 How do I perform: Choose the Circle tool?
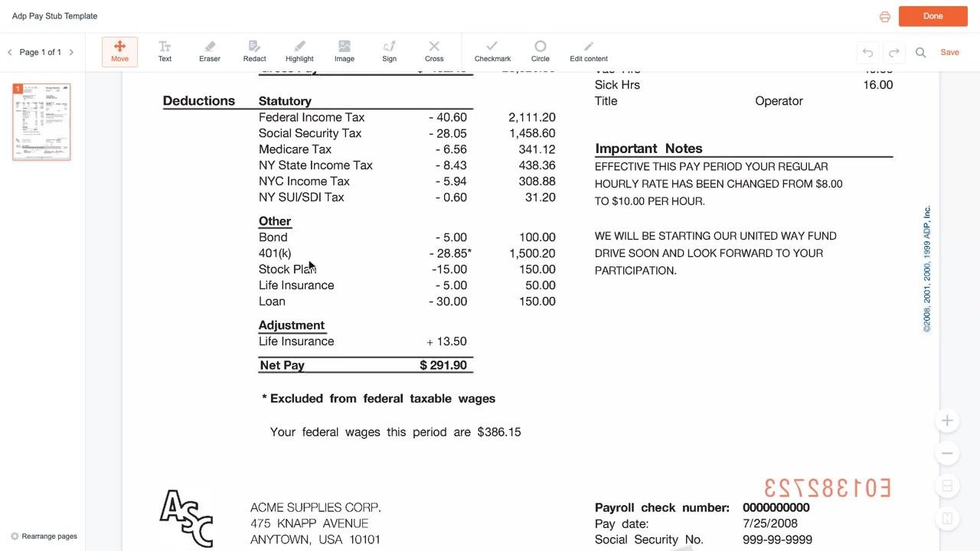(541, 52)
